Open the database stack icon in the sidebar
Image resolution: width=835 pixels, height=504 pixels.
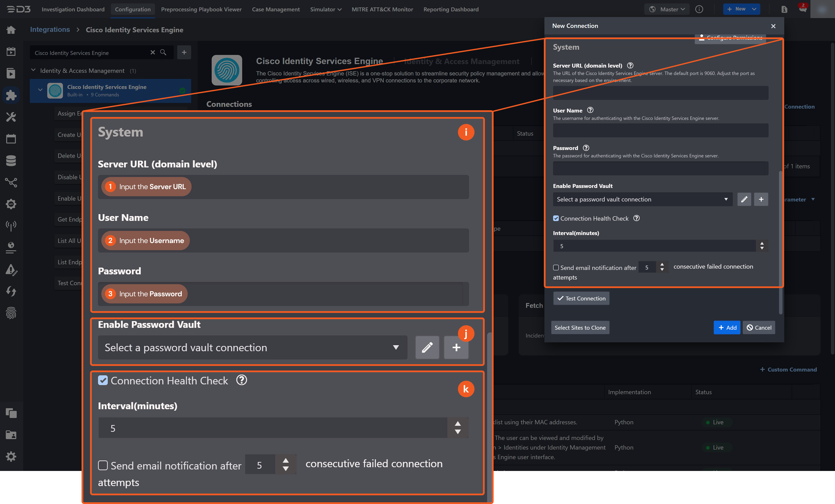click(11, 160)
